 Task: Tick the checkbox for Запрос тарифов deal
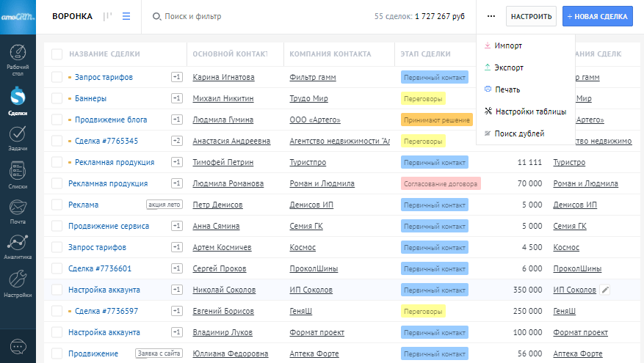point(57,77)
